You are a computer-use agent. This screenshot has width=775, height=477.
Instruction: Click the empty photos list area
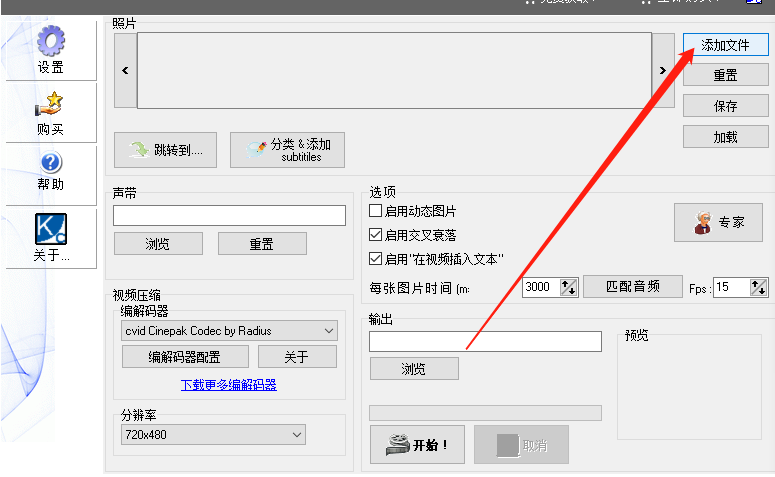[394, 70]
